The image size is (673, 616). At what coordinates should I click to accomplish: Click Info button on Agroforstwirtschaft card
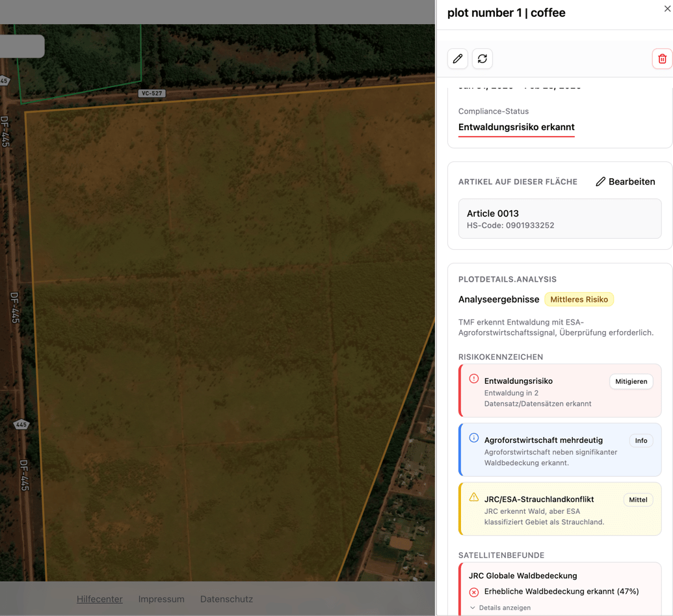tap(640, 440)
